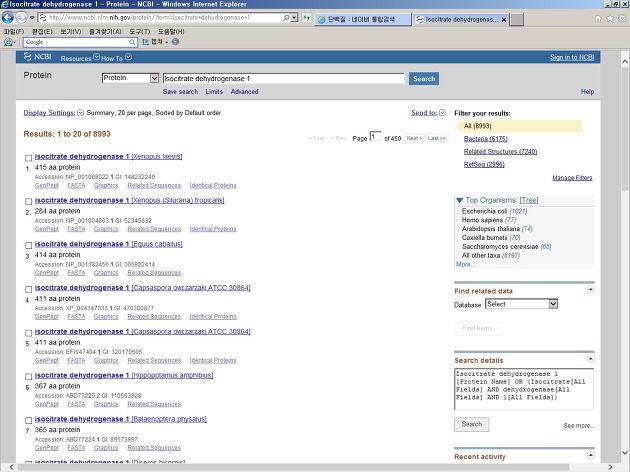Open the navigation history dropdown beside Forward
The height and width of the screenshot is (472, 630).
click(32, 18)
